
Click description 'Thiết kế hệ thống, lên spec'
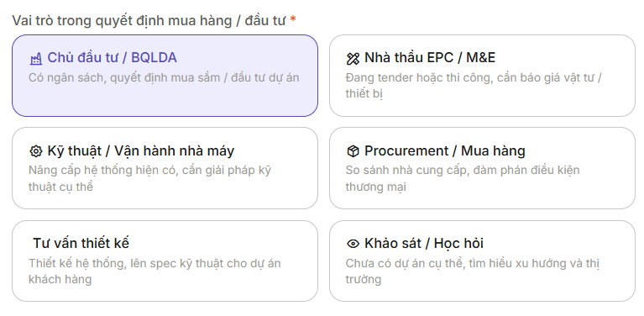154,271
